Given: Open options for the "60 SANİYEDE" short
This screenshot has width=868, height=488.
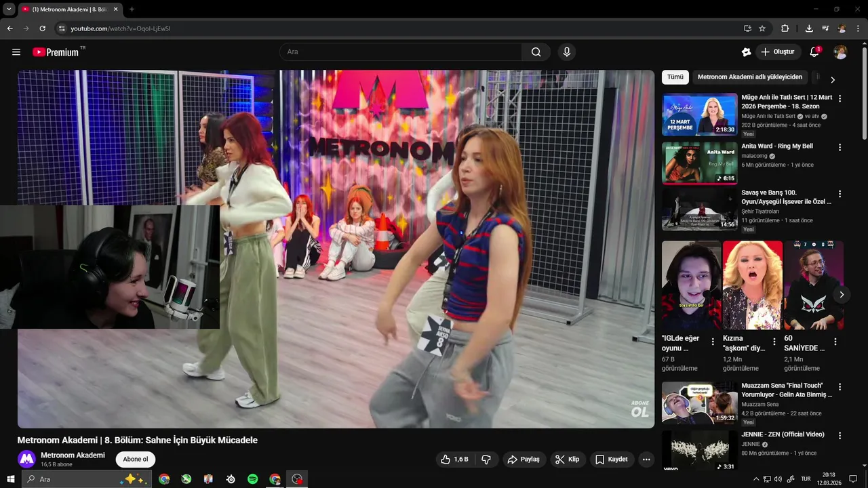Looking at the screenshot, I should pyautogui.click(x=835, y=342).
